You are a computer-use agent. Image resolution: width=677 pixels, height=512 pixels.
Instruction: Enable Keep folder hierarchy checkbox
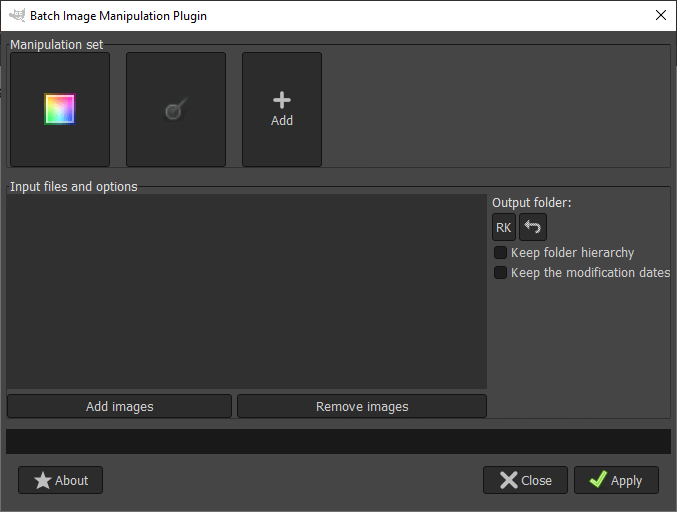click(501, 253)
